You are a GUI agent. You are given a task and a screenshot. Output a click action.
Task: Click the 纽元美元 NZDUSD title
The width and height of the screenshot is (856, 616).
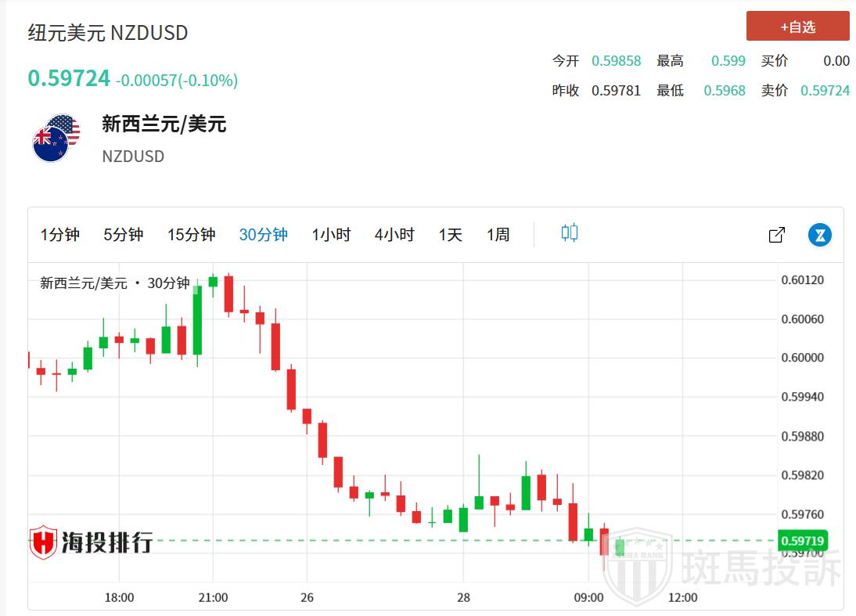[108, 33]
